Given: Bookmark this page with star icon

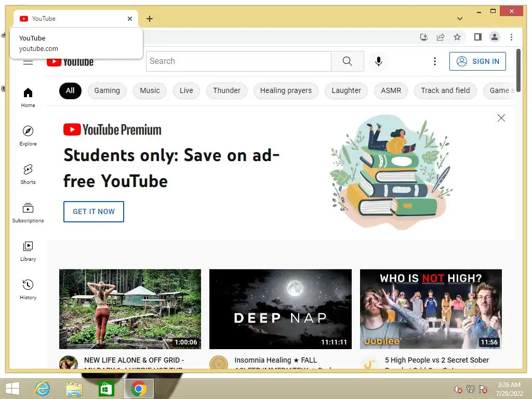Looking at the screenshot, I should [457, 37].
